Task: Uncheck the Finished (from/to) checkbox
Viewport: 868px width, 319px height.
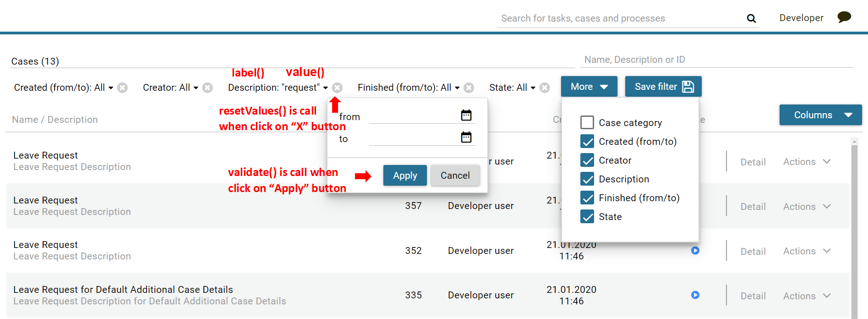Action: [587, 198]
